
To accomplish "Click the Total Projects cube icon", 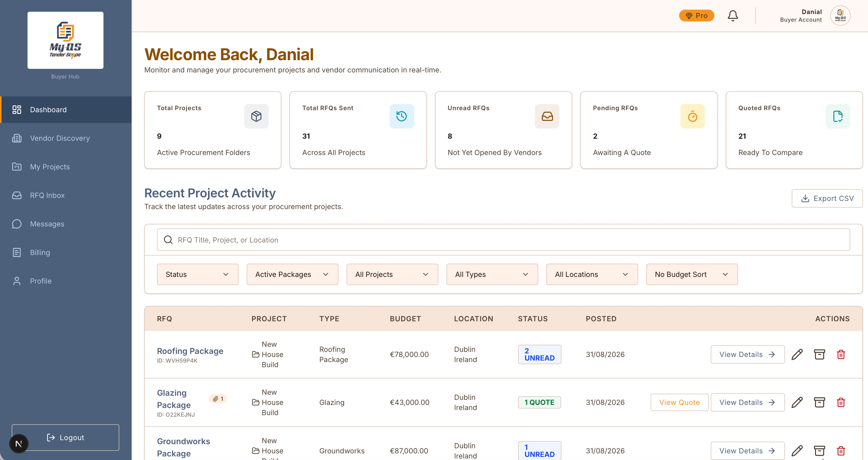I will [x=256, y=116].
